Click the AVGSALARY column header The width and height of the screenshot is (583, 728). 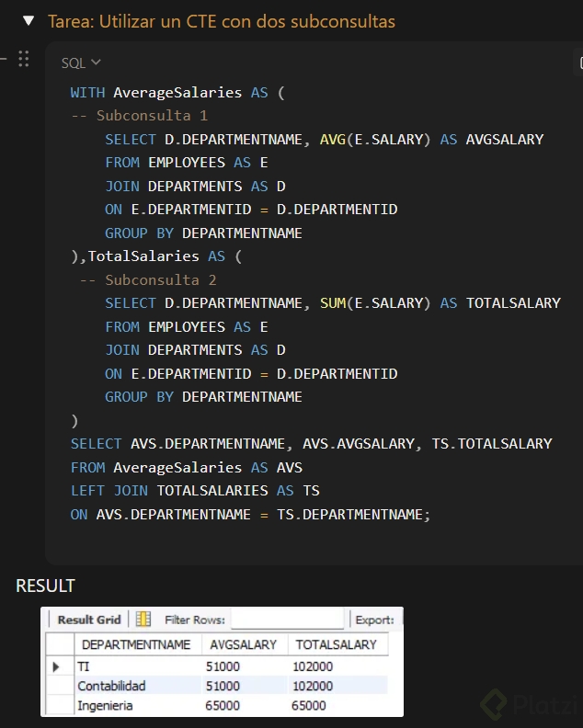(x=243, y=644)
